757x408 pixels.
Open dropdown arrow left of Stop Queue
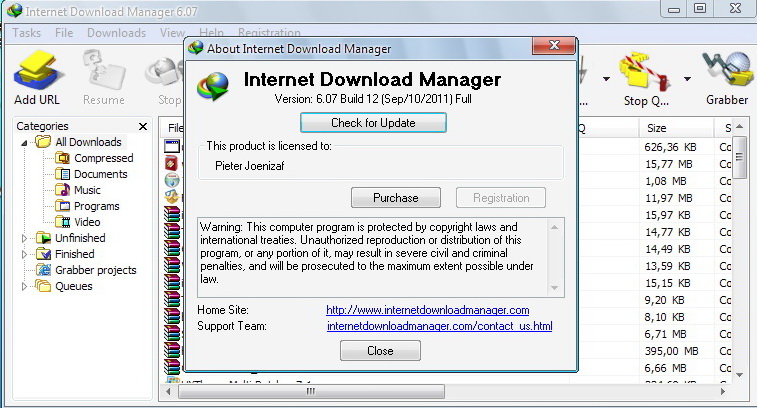click(606, 79)
